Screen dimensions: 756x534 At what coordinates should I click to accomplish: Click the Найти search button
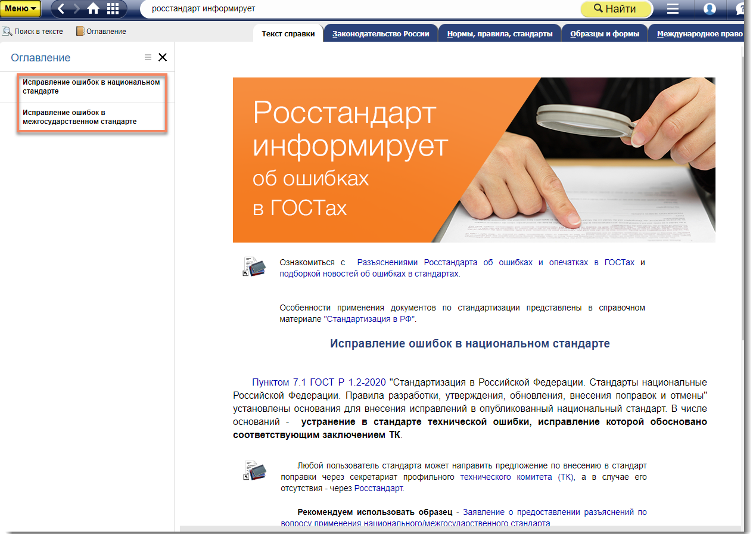click(x=617, y=9)
